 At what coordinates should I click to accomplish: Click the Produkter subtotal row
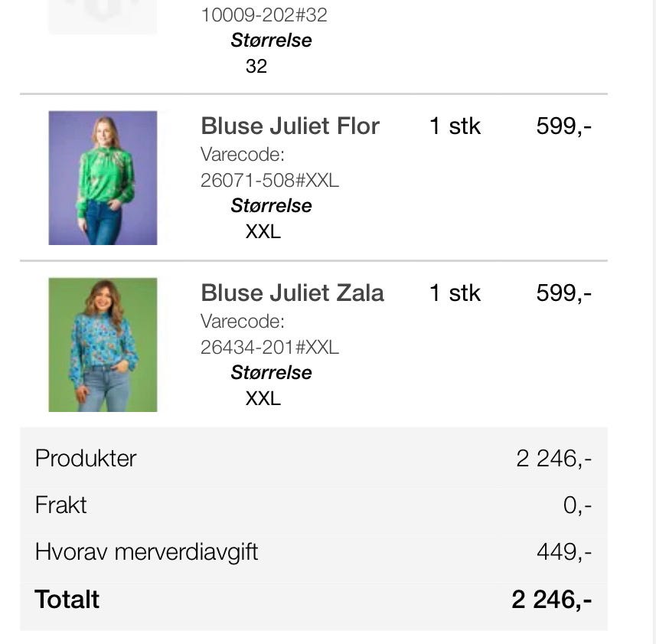314,458
